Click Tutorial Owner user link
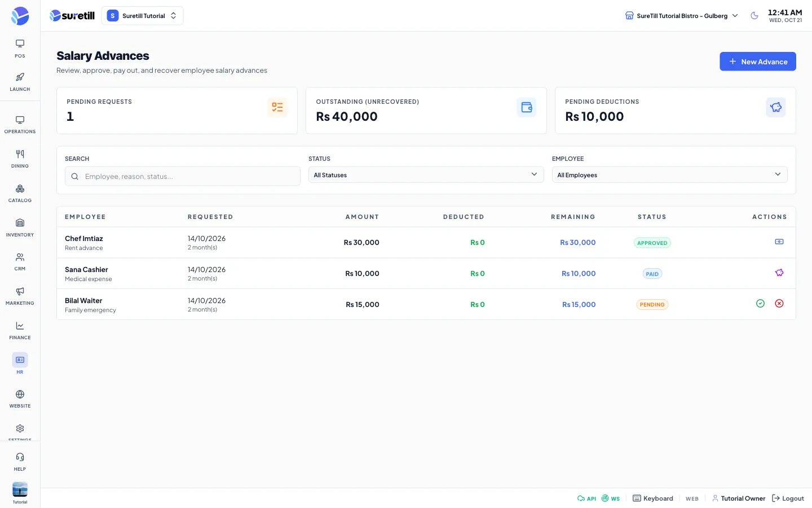 coord(739,498)
